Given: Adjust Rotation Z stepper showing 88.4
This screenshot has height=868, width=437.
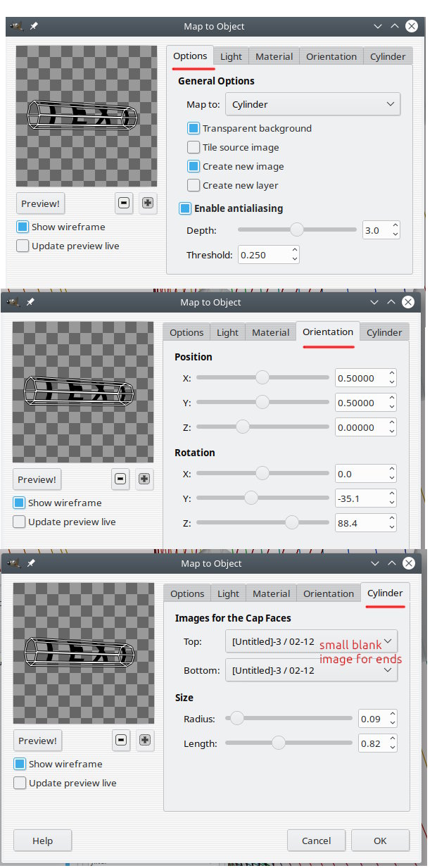Looking at the screenshot, I should [x=391, y=523].
